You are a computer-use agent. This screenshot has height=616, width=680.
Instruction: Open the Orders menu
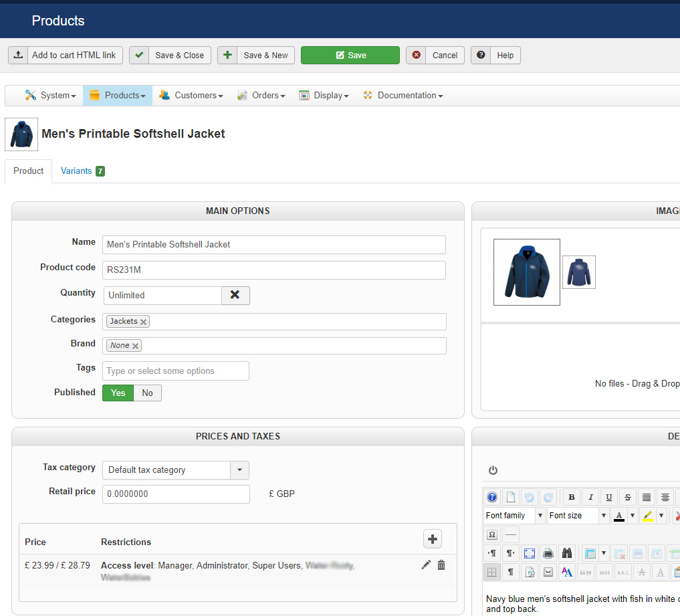coord(261,96)
